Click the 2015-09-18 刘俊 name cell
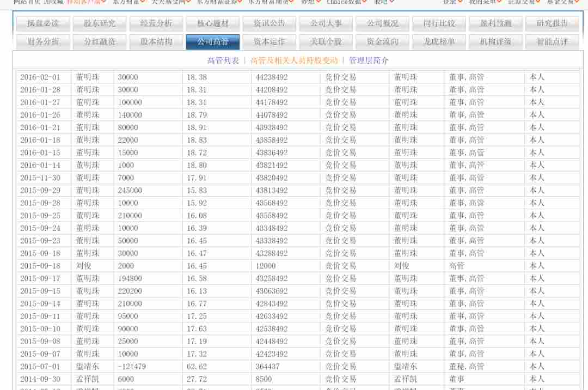This screenshot has height=390, width=588. (83, 266)
